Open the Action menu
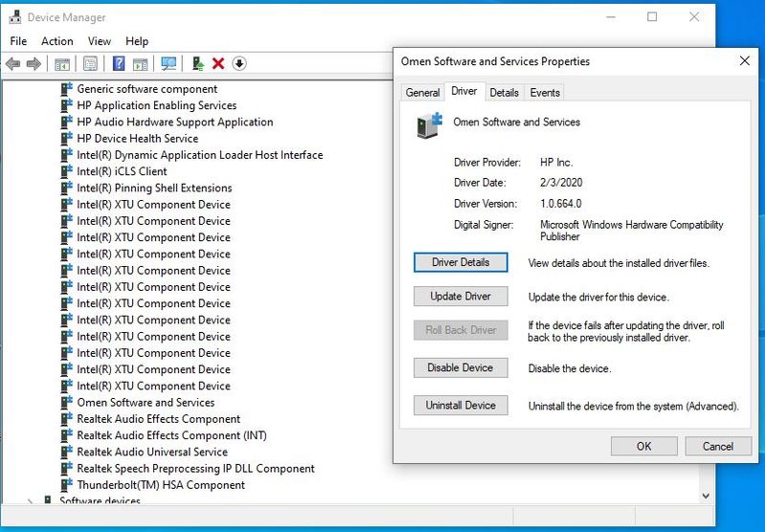The height and width of the screenshot is (532, 765). [x=56, y=41]
